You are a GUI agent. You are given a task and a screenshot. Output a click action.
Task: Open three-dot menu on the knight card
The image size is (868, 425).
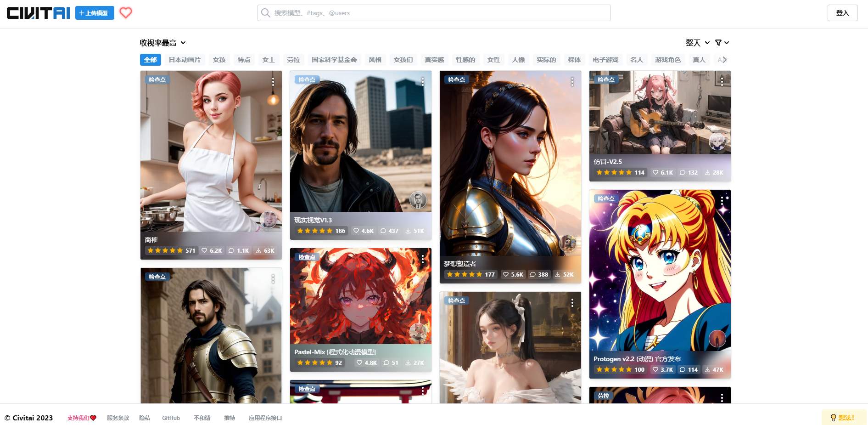click(273, 278)
